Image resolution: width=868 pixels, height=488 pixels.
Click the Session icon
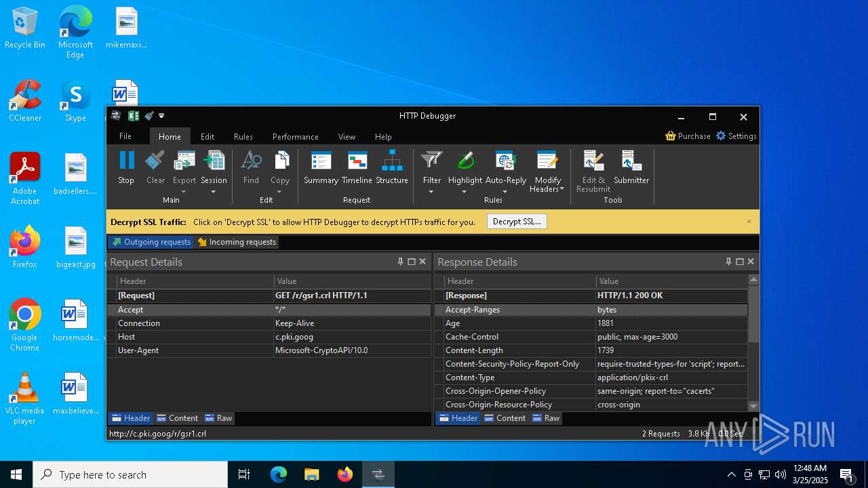click(x=214, y=160)
